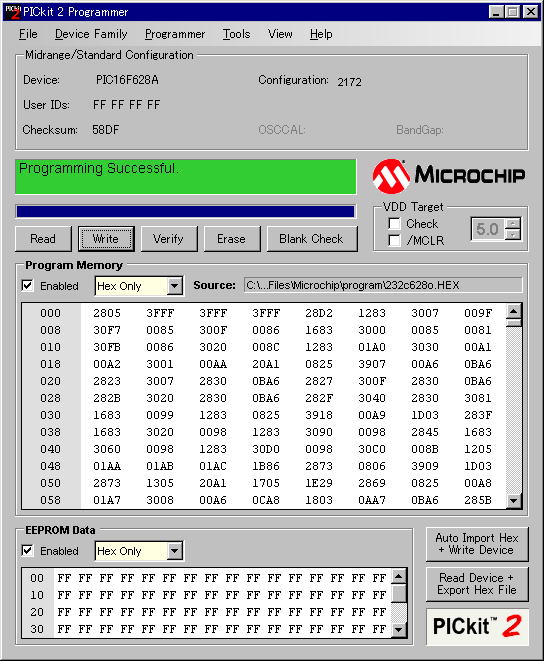
Task: Click Read Device + Export Hex File
Action: click(x=477, y=584)
